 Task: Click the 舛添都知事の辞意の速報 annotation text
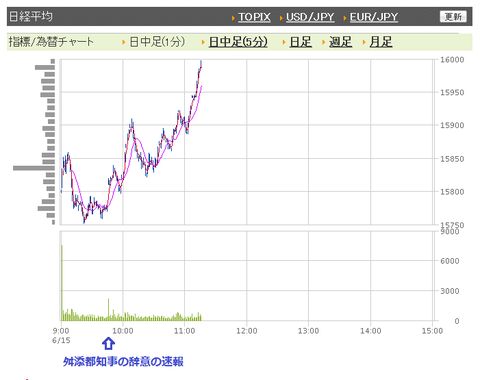click(123, 361)
